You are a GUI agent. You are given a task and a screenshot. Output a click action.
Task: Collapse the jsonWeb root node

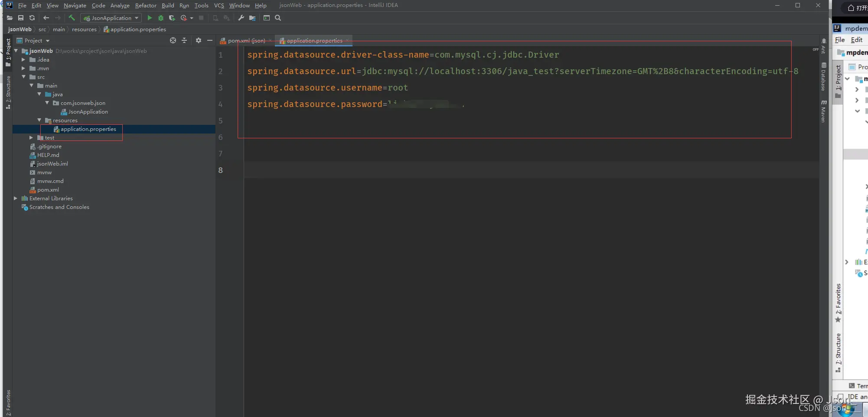click(16, 51)
